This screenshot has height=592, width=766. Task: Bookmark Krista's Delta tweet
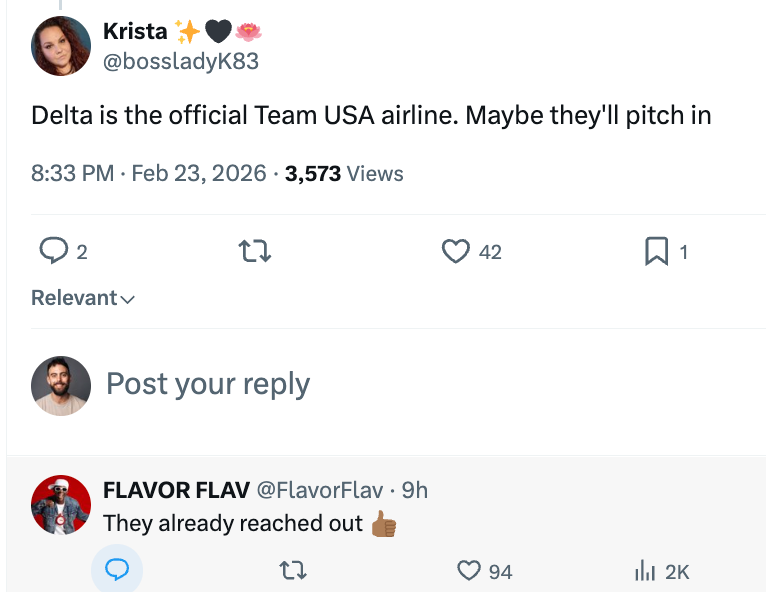click(656, 252)
